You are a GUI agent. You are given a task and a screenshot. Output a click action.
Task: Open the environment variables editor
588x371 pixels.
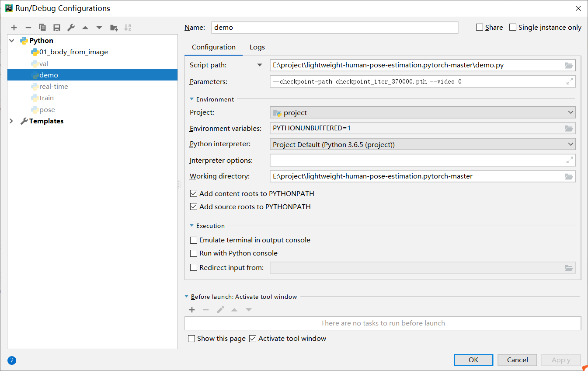coord(569,128)
